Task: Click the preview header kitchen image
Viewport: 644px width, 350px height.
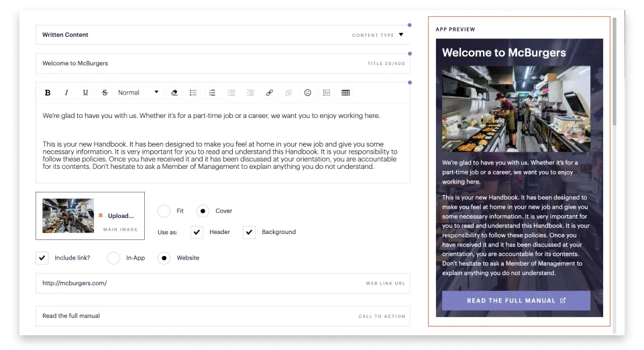Action: pos(516,109)
